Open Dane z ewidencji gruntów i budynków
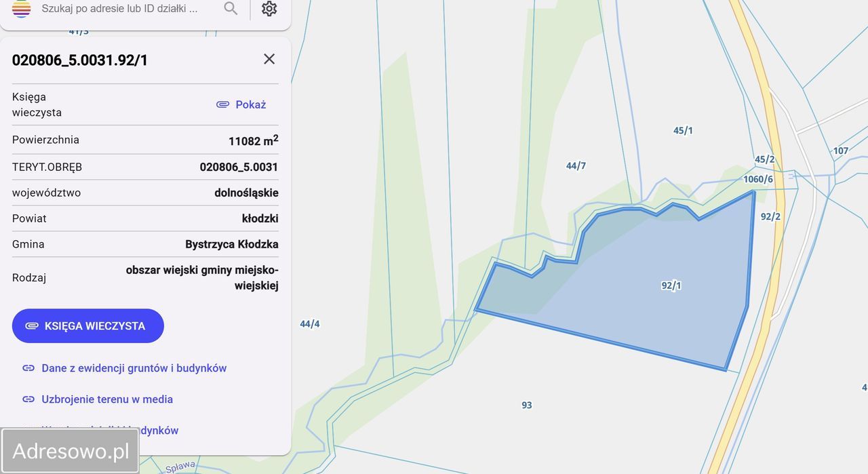 [134, 368]
